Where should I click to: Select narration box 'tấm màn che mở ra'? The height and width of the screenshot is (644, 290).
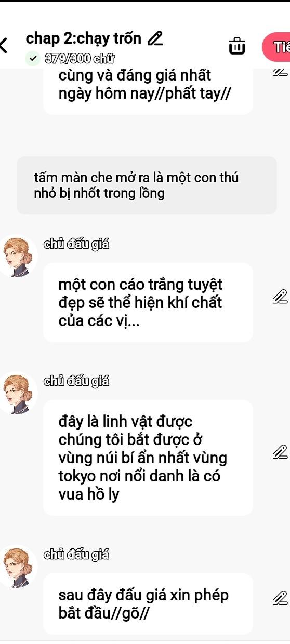(147, 185)
